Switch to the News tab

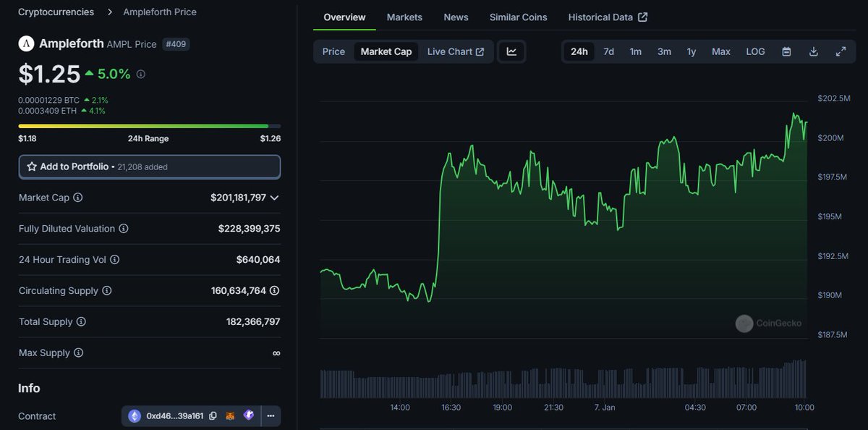pos(456,17)
